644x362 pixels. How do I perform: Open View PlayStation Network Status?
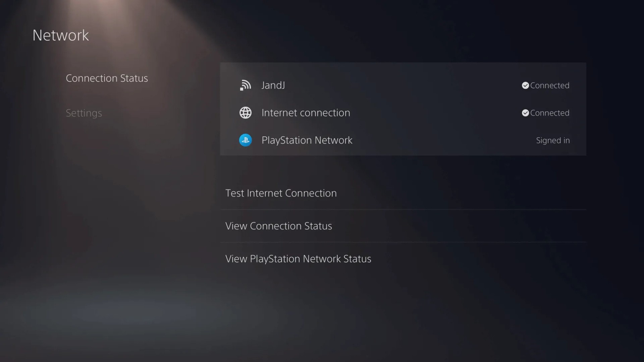pyautogui.click(x=298, y=259)
